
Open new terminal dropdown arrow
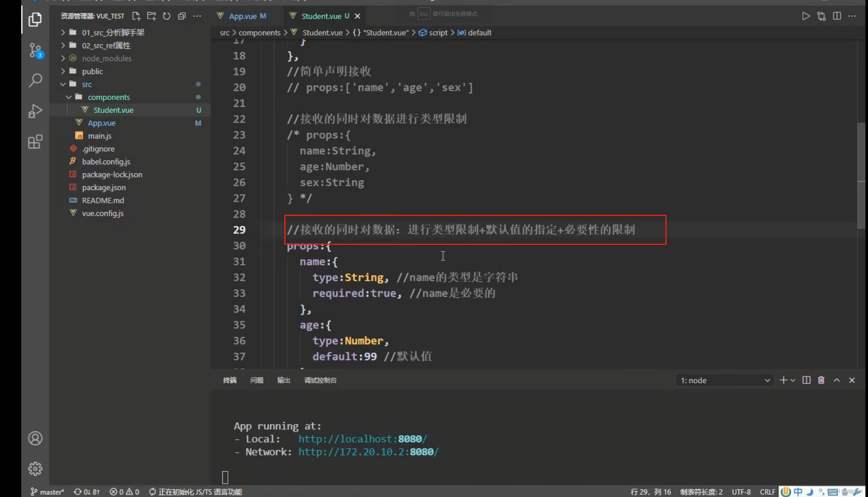(793, 380)
